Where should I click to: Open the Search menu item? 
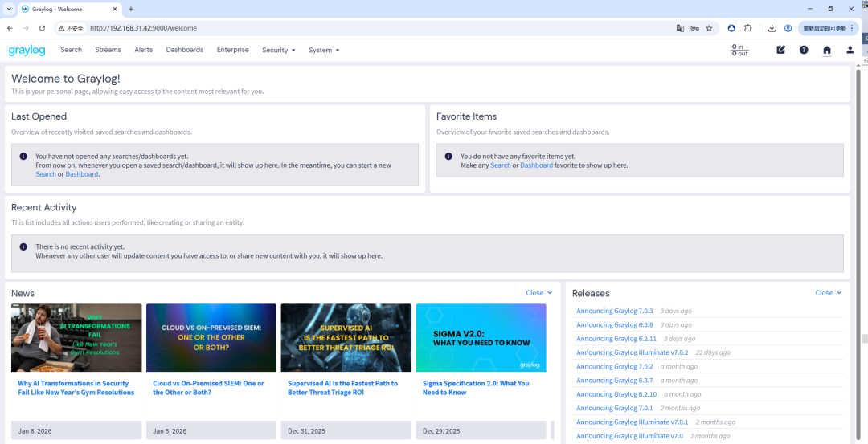point(71,50)
